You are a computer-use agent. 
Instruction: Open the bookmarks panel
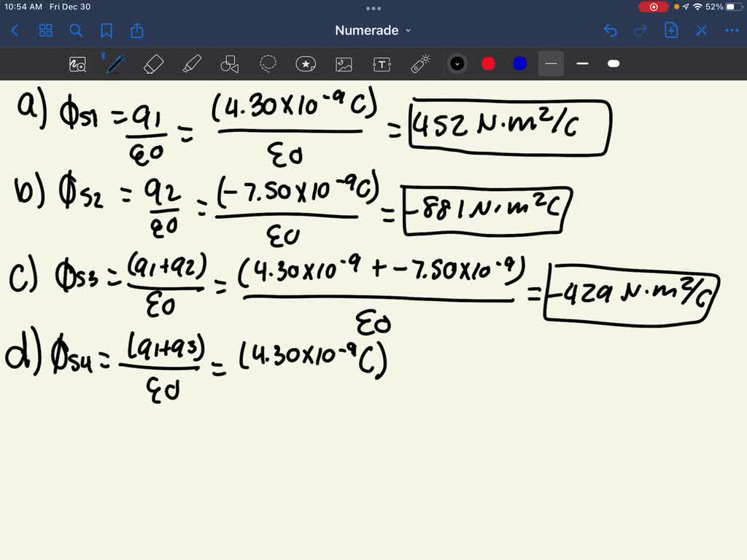click(107, 30)
